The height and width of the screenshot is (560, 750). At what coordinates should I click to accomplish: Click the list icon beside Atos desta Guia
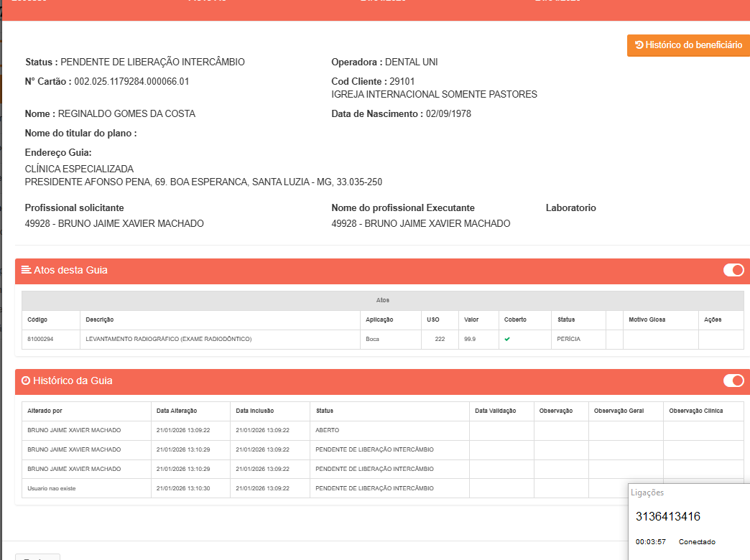point(27,270)
